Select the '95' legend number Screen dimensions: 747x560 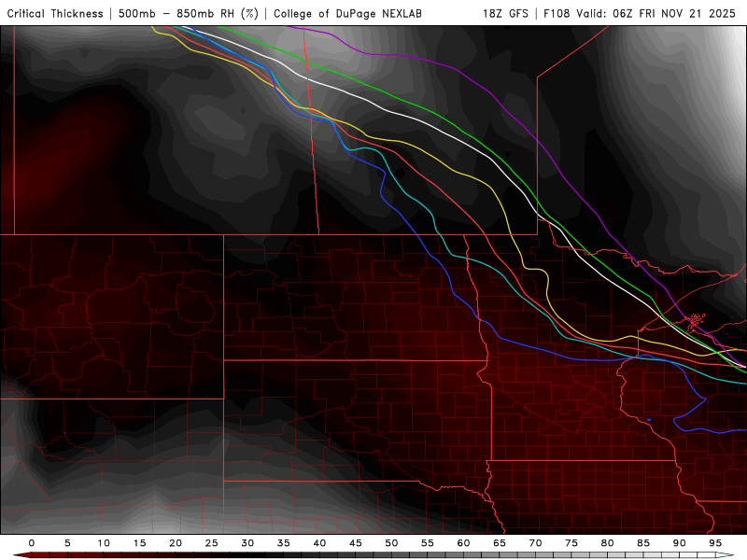pos(715,543)
